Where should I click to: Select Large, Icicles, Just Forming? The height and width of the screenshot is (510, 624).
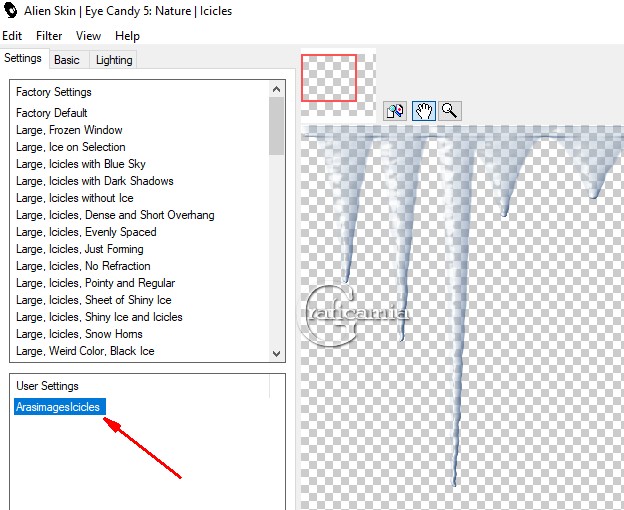pyautogui.click(x=80, y=249)
